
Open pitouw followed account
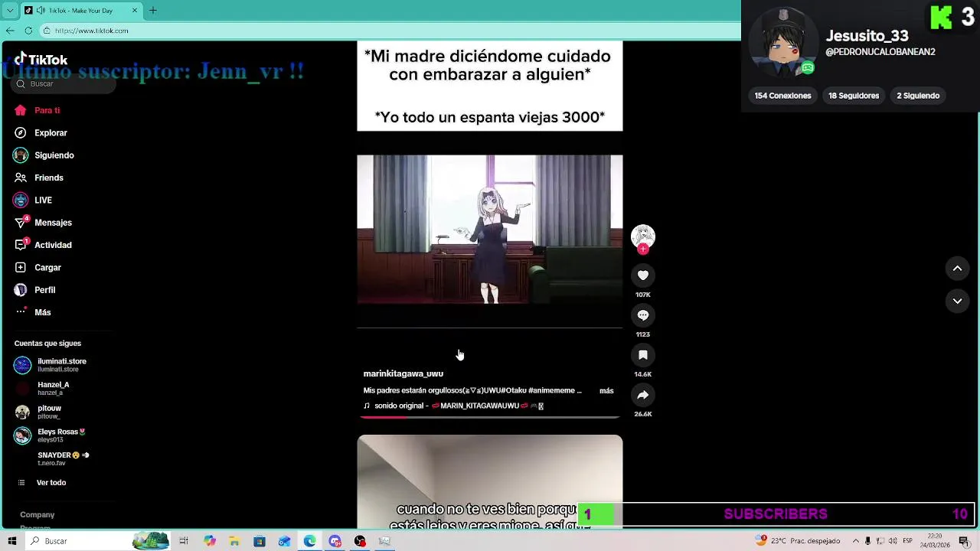click(x=38, y=412)
